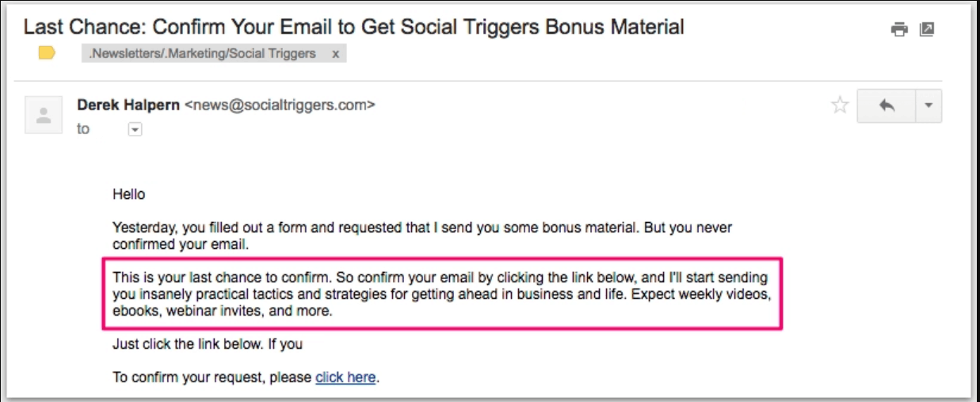Click the 'to' recipient line
Screen dimensions: 980x402
coord(83,129)
